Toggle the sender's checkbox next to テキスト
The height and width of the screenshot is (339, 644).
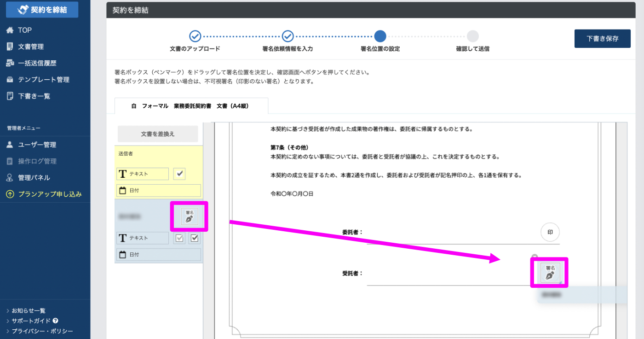click(179, 174)
